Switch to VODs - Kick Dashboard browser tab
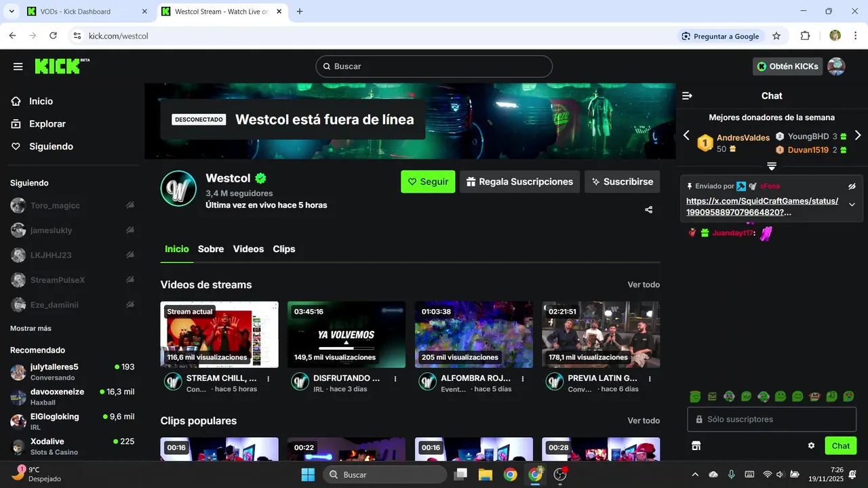 coord(86,12)
